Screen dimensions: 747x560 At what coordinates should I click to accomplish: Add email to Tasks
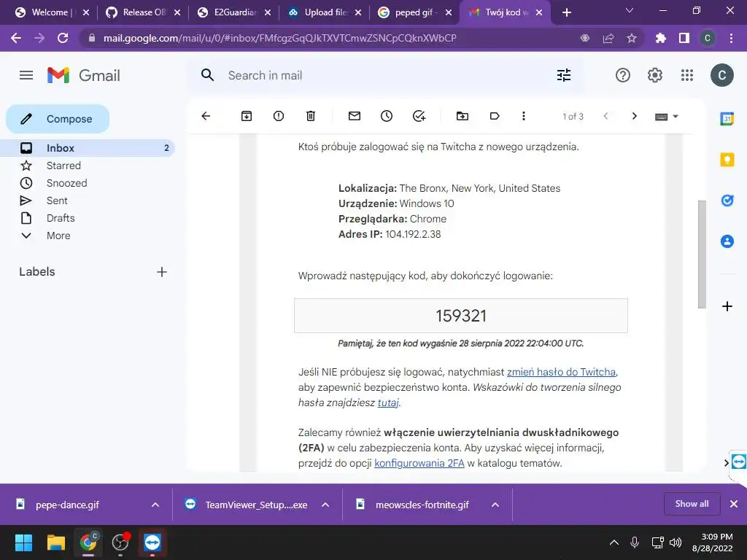click(x=419, y=116)
